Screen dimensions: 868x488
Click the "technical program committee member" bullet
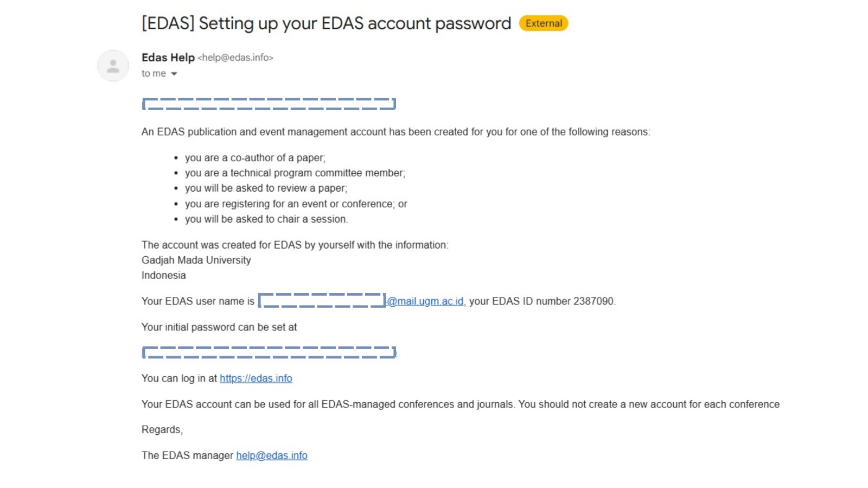295,173
